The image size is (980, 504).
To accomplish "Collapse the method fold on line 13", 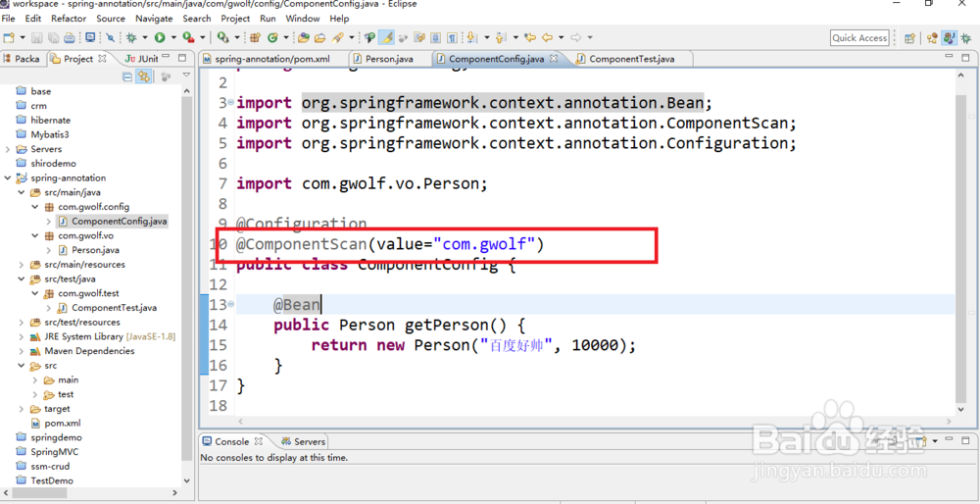I will pos(231,305).
